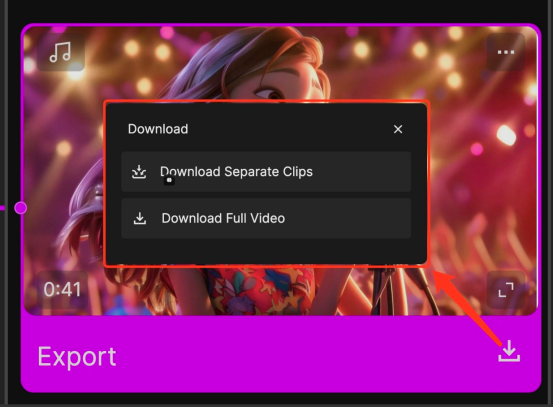Click the purple connector line left of the node dot
553x407 pixels.
pyautogui.click(x=2, y=208)
